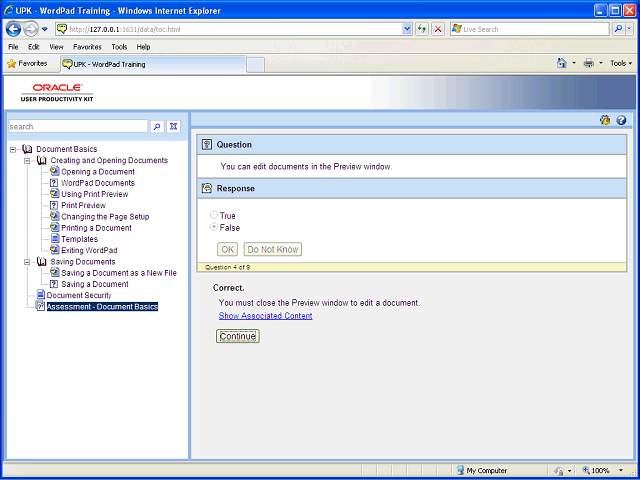
Task: Open the Home icon dropdown arrow
Action: click(574, 64)
